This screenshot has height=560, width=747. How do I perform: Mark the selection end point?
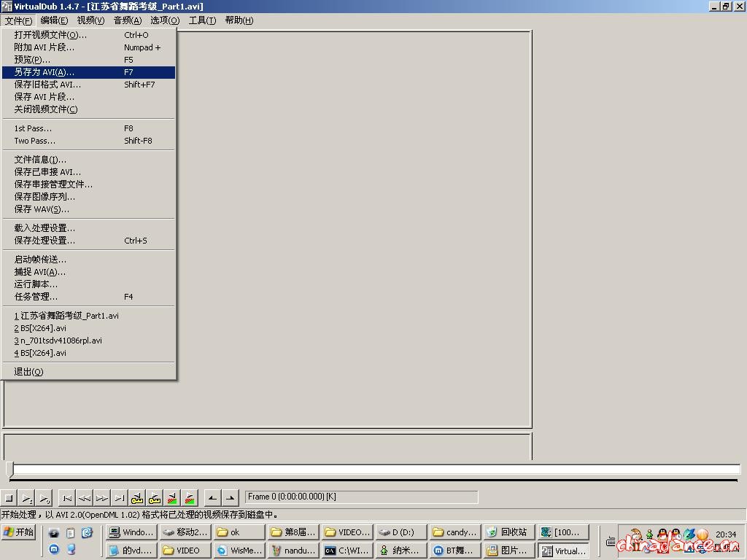[230, 499]
